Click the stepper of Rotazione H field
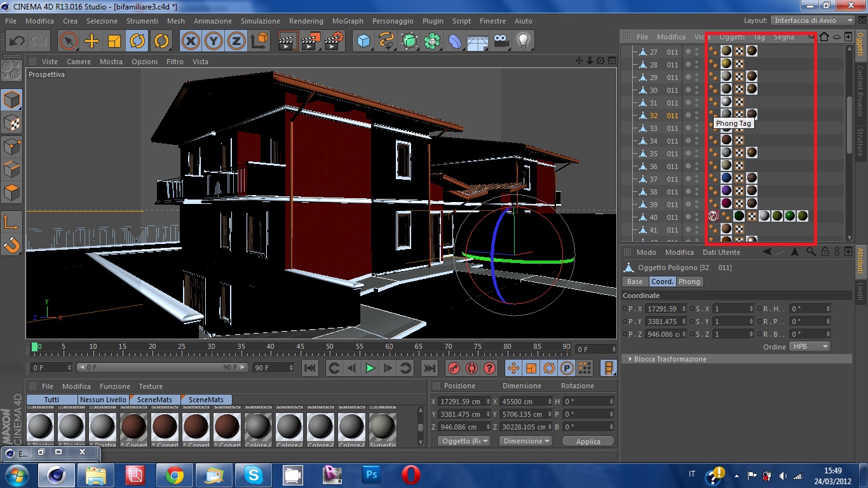Screen dimensions: 868x488 611,402
